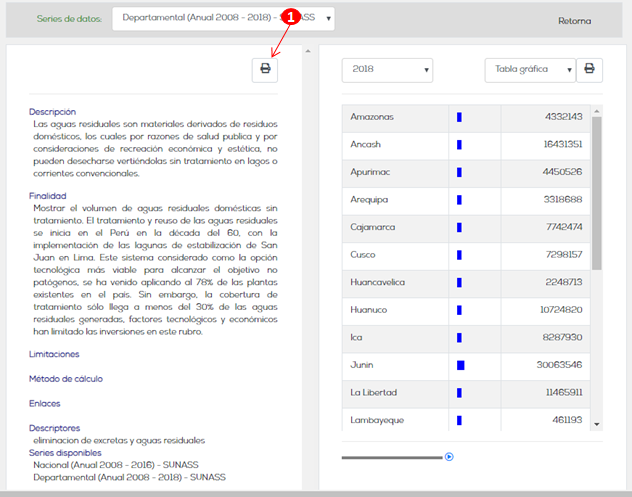Click the descriptor eliminacion de excretas y aguas residuales
Screen dimensions: 632x497
119,440
